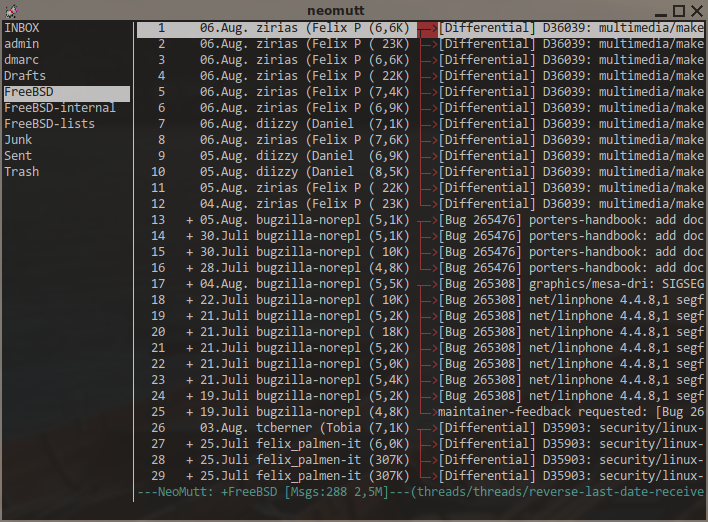Select message 10 from diizzy
This screenshot has height=522, width=708.
click(420, 172)
